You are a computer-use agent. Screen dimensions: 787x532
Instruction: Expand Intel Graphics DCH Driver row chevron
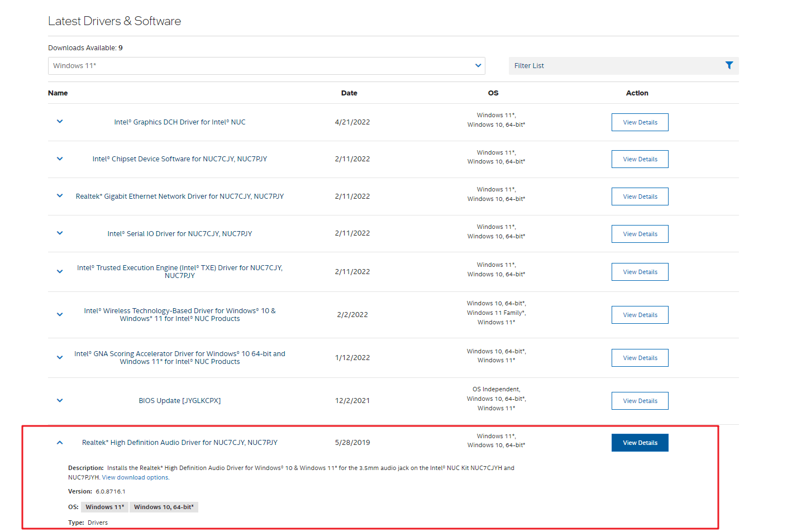[60, 121]
